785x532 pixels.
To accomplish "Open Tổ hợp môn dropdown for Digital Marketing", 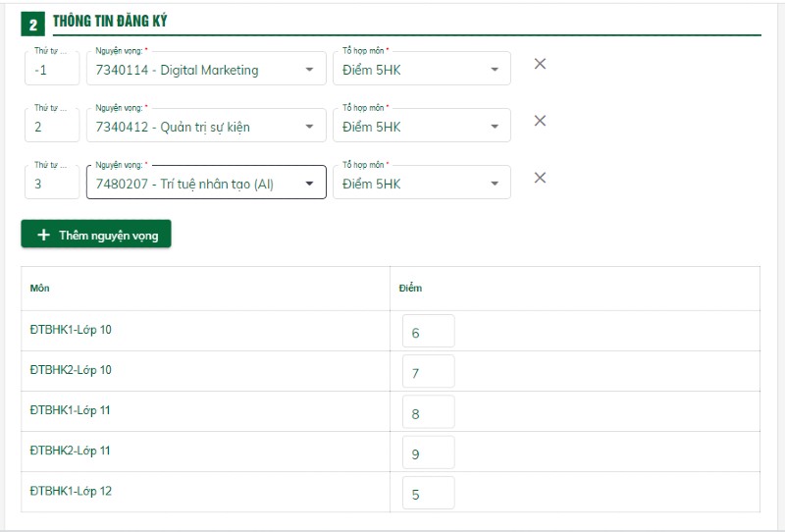I will pyautogui.click(x=422, y=69).
